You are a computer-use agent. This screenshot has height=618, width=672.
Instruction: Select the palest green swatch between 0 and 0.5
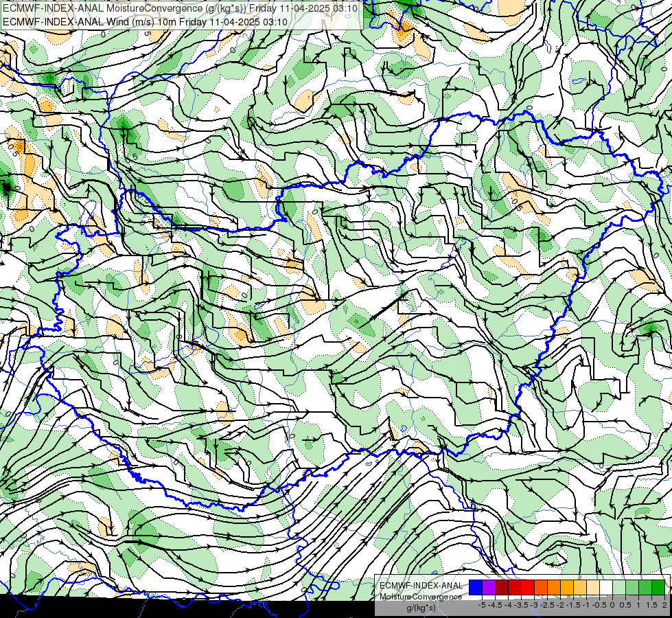click(x=619, y=587)
